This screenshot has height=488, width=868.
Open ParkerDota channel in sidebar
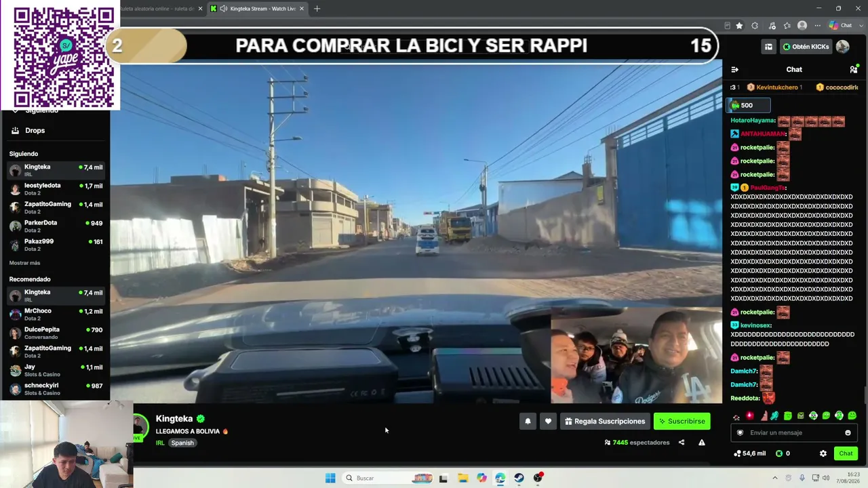point(55,226)
